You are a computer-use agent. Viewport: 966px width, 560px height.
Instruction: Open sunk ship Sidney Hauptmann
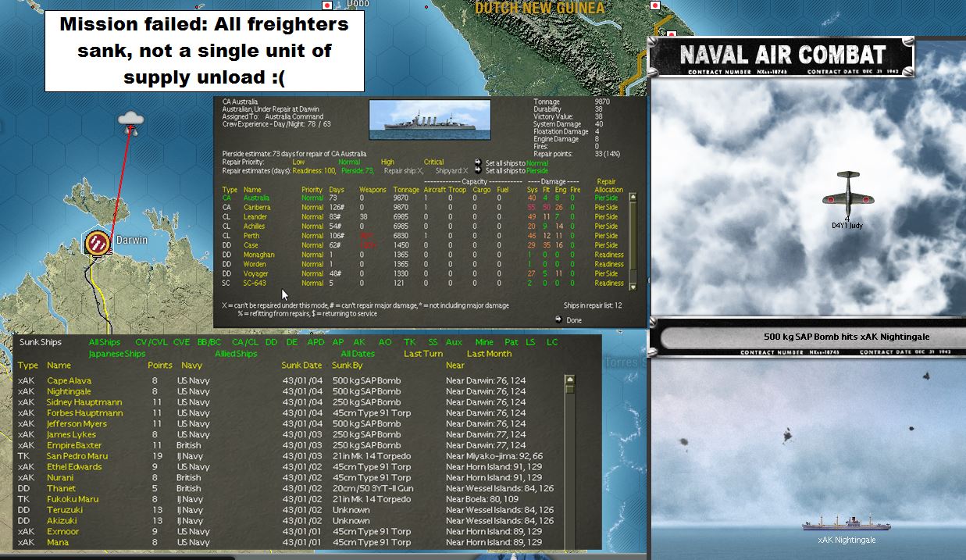click(x=84, y=402)
